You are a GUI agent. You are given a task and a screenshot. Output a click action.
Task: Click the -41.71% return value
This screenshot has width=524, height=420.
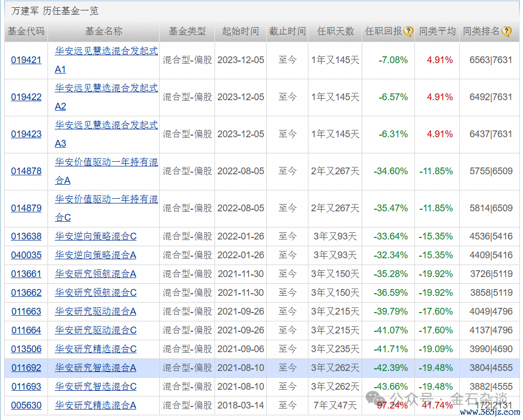[x=391, y=349]
